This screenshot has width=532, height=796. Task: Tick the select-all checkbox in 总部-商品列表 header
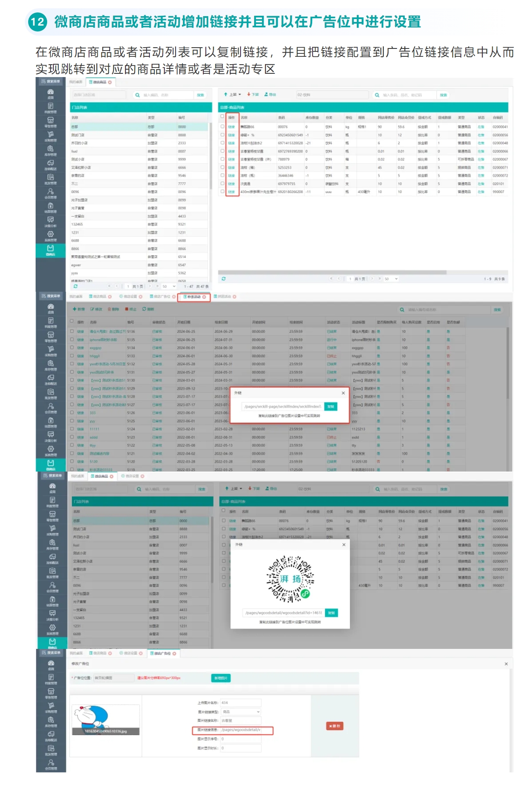tap(222, 117)
